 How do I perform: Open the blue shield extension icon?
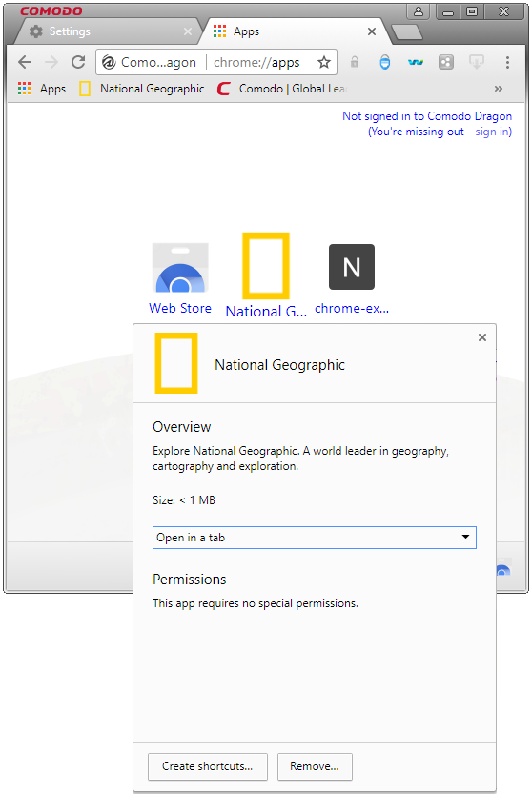[385, 62]
